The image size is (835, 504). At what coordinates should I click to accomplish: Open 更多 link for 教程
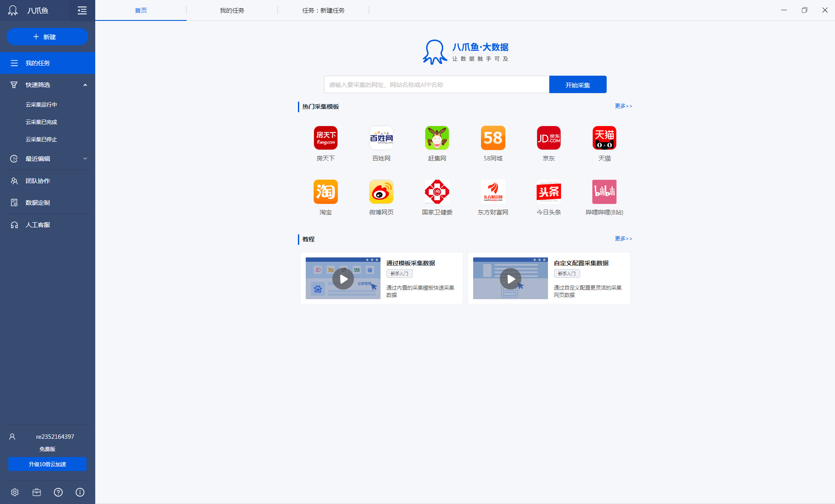tap(623, 239)
